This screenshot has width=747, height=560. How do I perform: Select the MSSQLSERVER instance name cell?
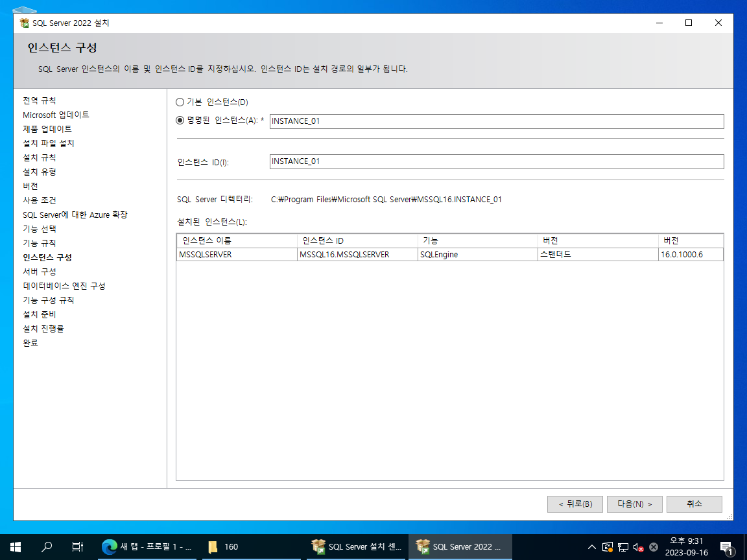(x=237, y=254)
